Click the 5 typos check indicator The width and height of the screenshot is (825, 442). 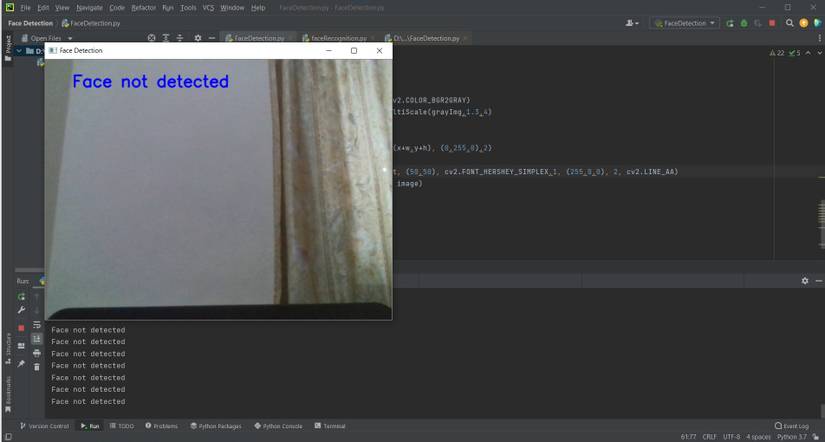click(x=794, y=53)
